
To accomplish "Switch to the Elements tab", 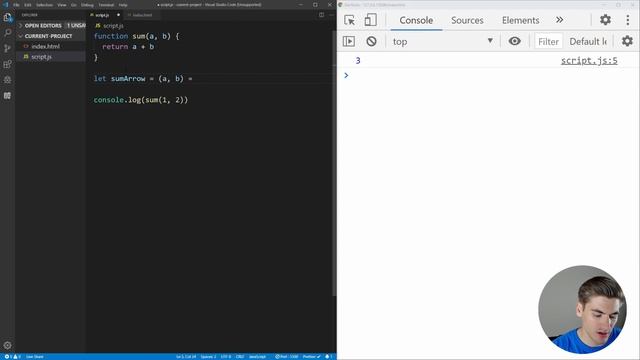I will pyautogui.click(x=520, y=20).
